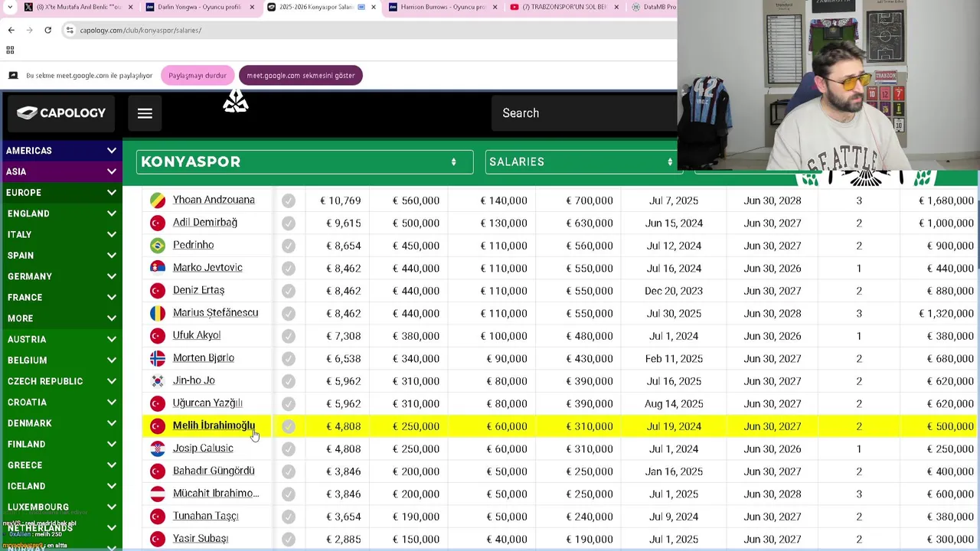
Task: Click the Norway flag beside Morten Bjørlo
Action: click(x=158, y=358)
